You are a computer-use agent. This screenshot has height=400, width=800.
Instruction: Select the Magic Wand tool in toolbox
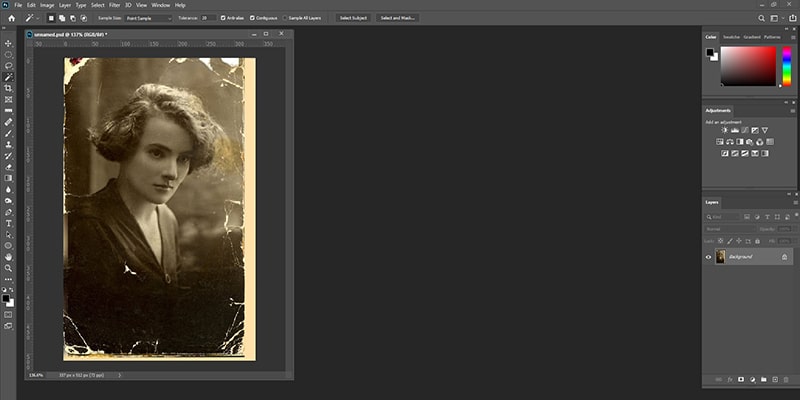tap(8, 77)
